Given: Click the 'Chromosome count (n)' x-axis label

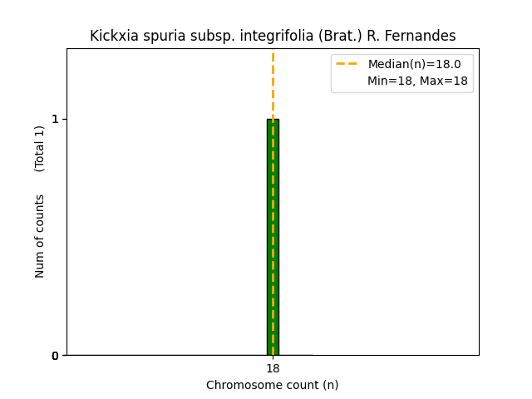Looking at the screenshot, I should [x=273, y=385].
